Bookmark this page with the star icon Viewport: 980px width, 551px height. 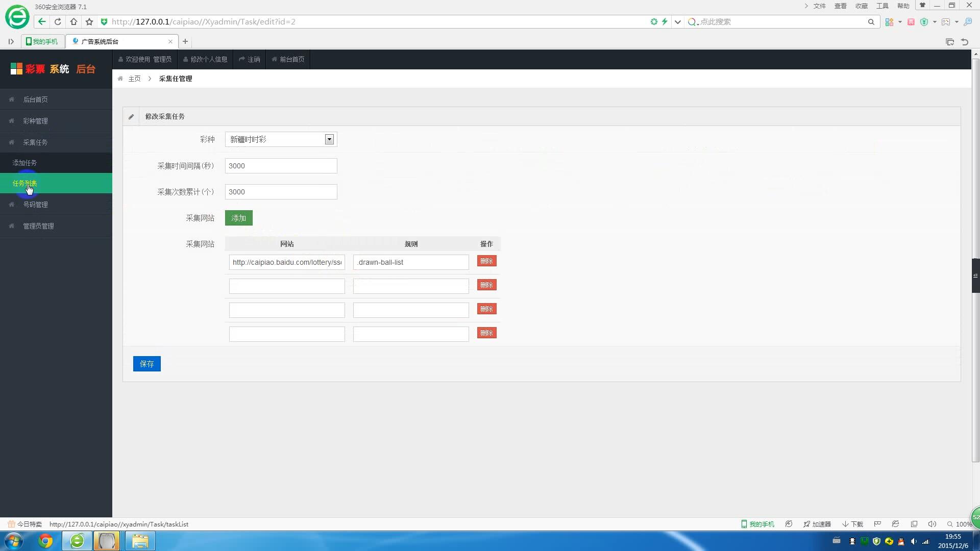coord(89,21)
